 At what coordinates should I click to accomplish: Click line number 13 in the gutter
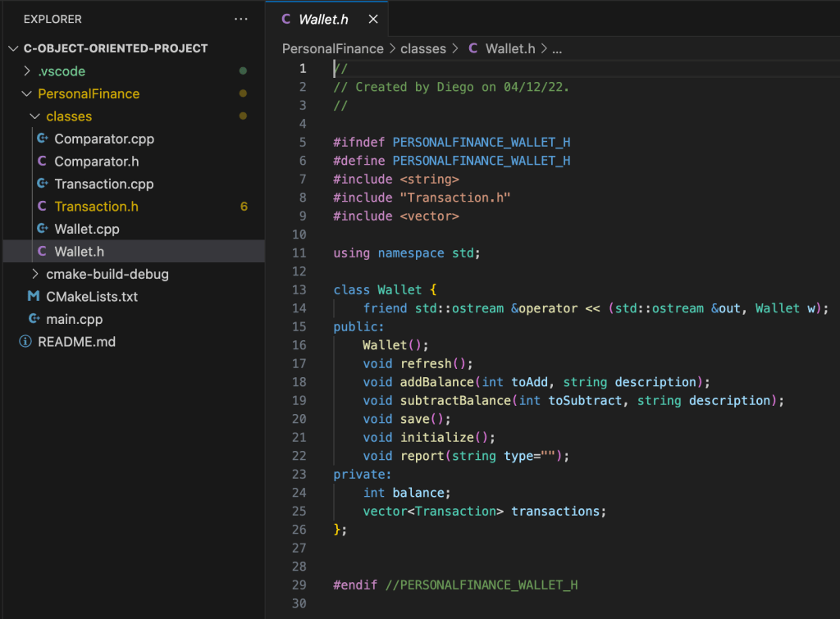(299, 289)
